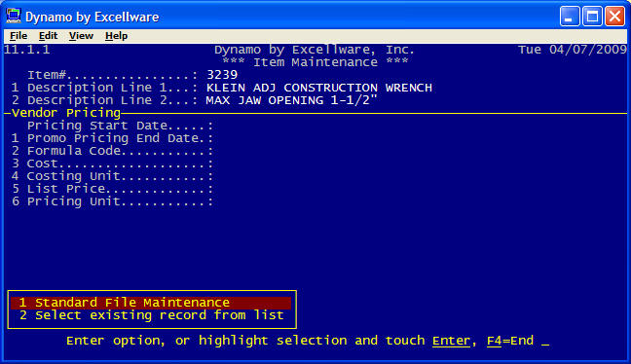Click Promo Pricing End Date field label

point(120,138)
